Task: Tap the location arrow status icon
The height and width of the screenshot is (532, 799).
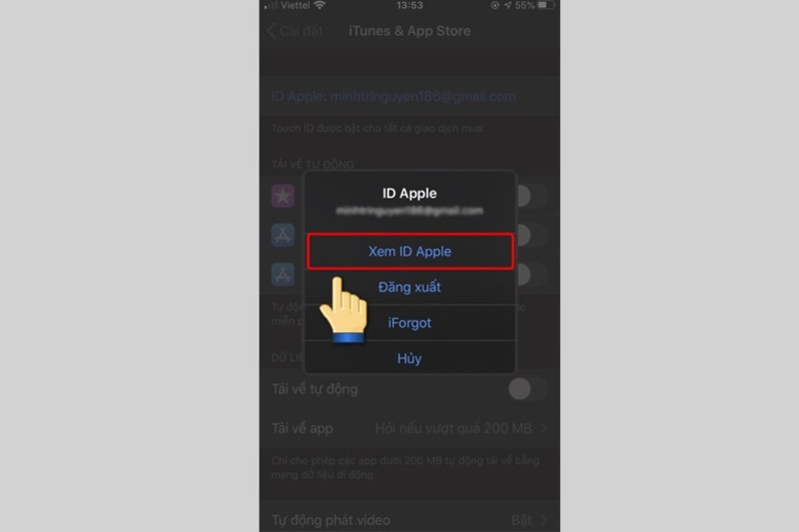Action: click(x=507, y=5)
